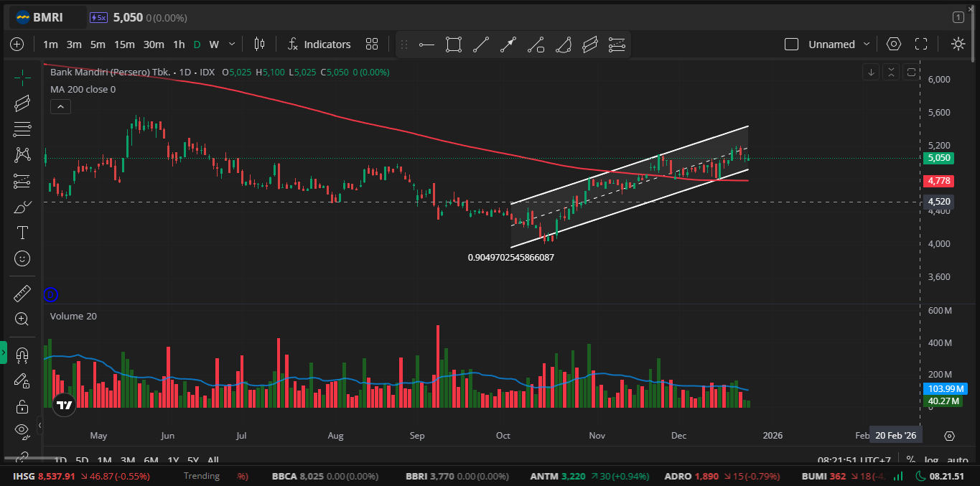
Task: Select the daily D timeframe
Action: tap(197, 44)
